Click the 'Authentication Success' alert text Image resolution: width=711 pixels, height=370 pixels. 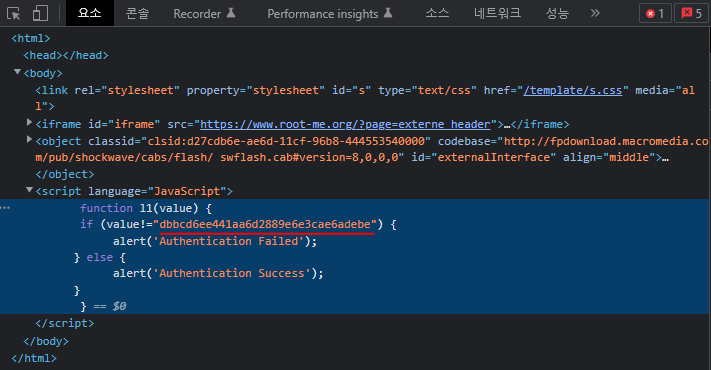point(232,273)
